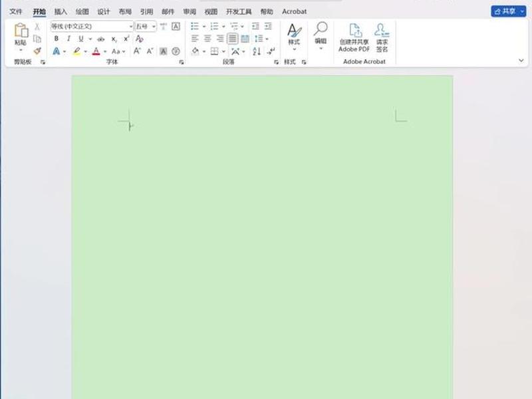This screenshot has height=399, width=532.
Task: Switch to the 引用 tab
Action: [x=146, y=11]
